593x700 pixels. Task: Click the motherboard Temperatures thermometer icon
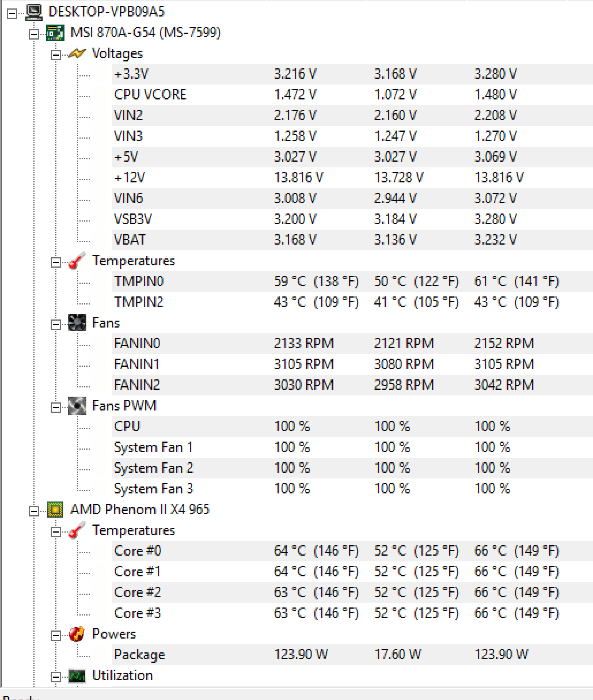click(77, 261)
